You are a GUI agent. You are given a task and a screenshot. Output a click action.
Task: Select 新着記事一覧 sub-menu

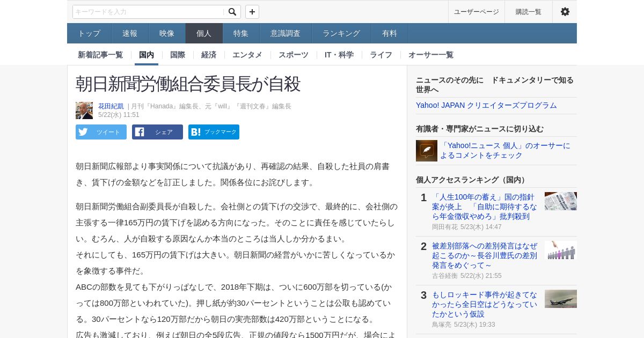100,55
